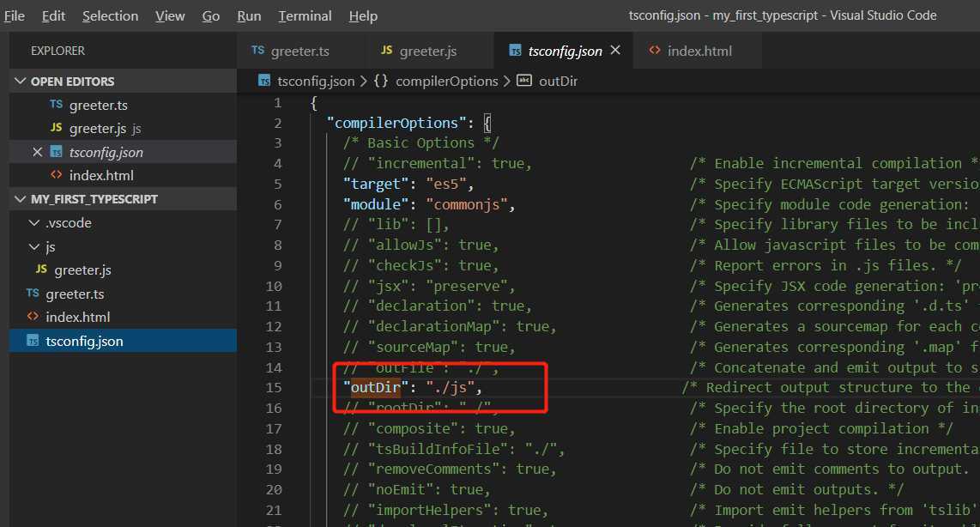Click the tsconfig.json breadcrumb
The height and width of the screenshot is (527, 980).
316,82
